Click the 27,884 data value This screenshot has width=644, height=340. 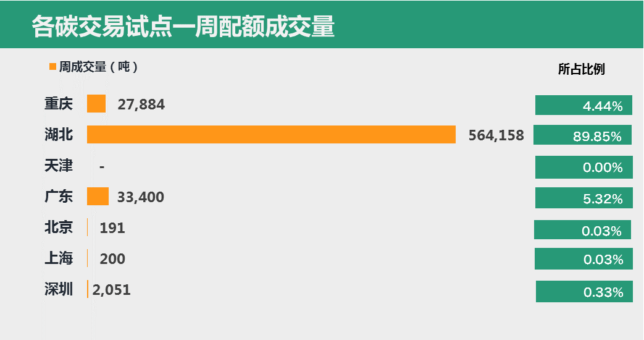coord(141,104)
